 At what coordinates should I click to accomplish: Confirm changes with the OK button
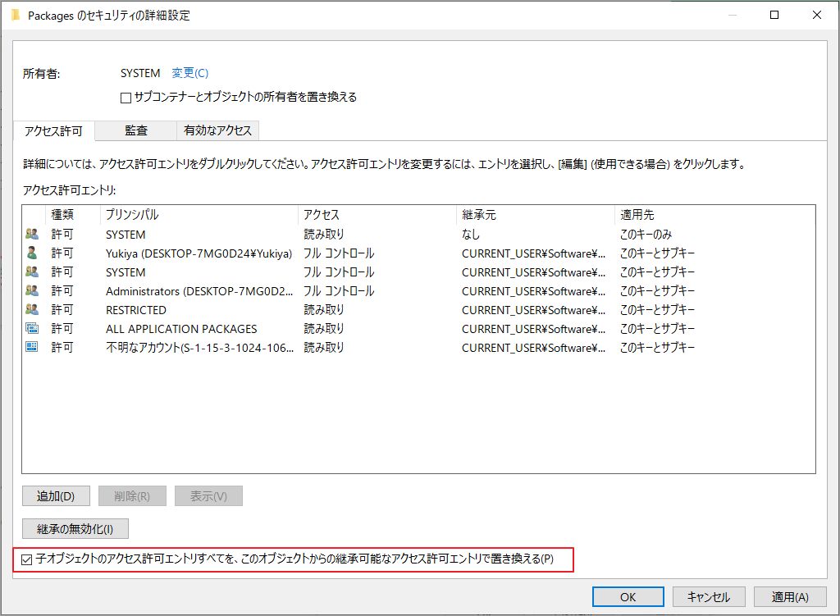tap(628, 596)
